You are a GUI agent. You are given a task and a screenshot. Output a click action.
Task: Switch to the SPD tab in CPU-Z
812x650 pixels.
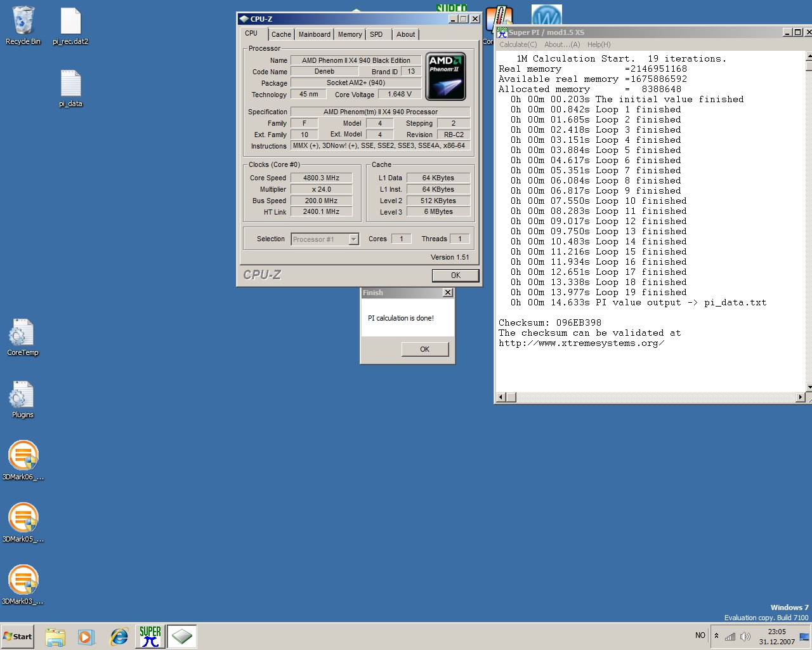[377, 35]
